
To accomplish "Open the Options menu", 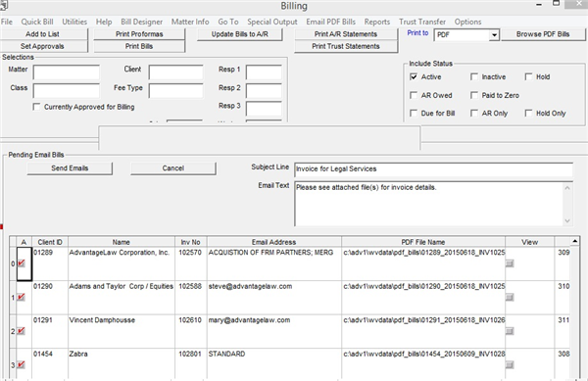I will (468, 22).
